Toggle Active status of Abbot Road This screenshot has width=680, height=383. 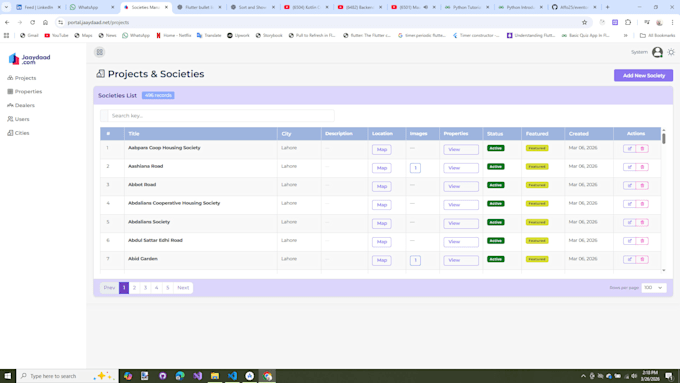click(x=496, y=185)
